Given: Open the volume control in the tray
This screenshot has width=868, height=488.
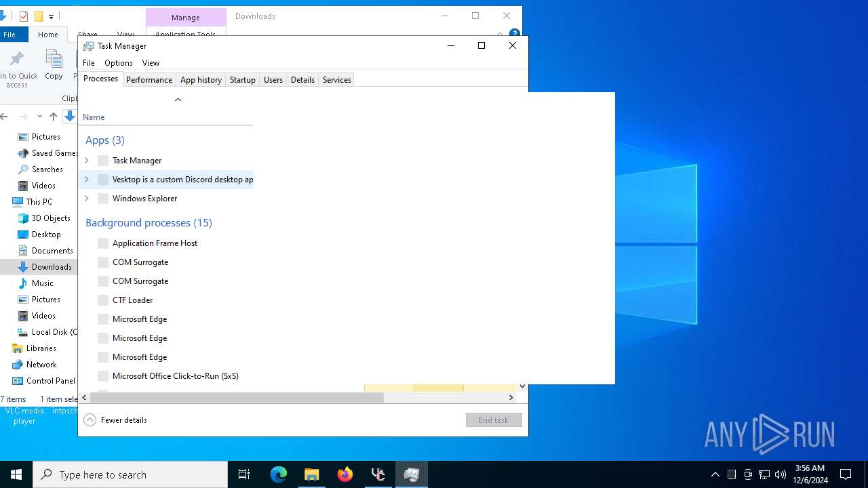Looking at the screenshot, I should click(x=781, y=474).
